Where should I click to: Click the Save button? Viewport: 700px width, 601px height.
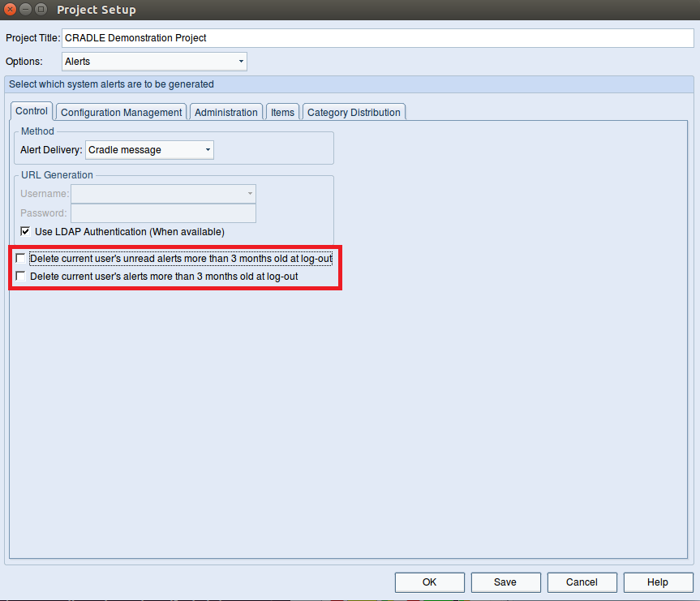505,582
